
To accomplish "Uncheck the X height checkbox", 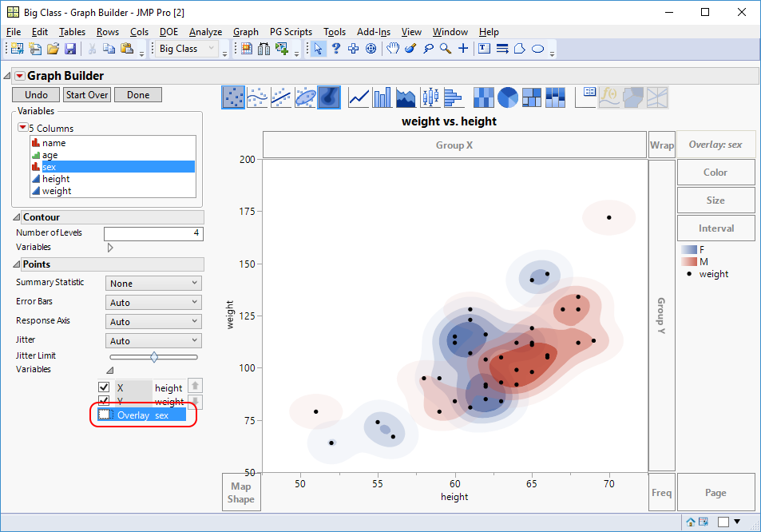I will (x=103, y=387).
